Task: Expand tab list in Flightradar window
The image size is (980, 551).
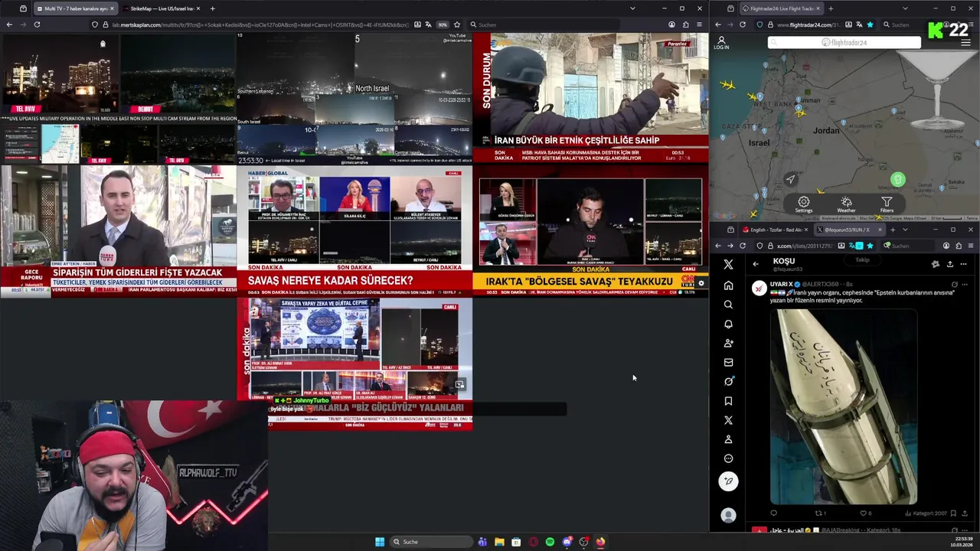Action: [x=905, y=8]
